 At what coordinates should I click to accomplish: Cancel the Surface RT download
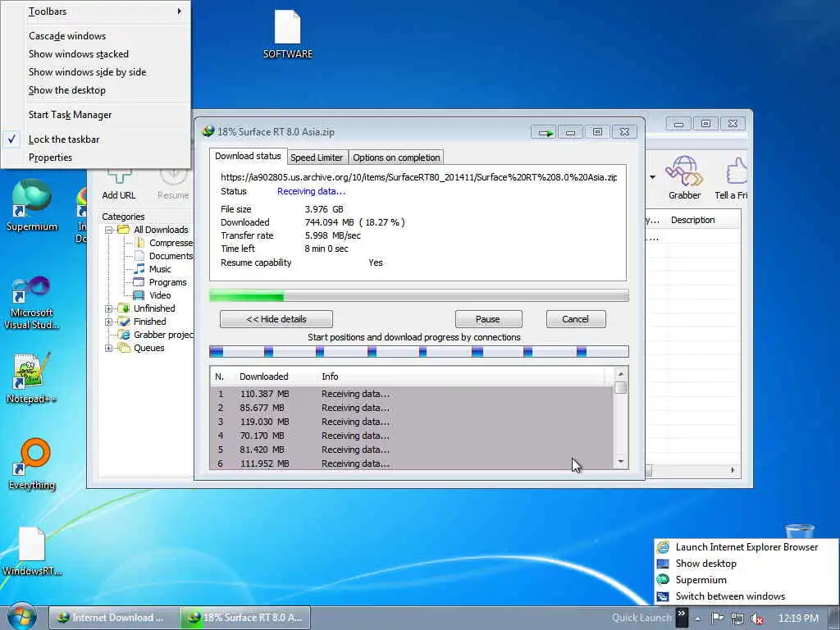coord(575,319)
